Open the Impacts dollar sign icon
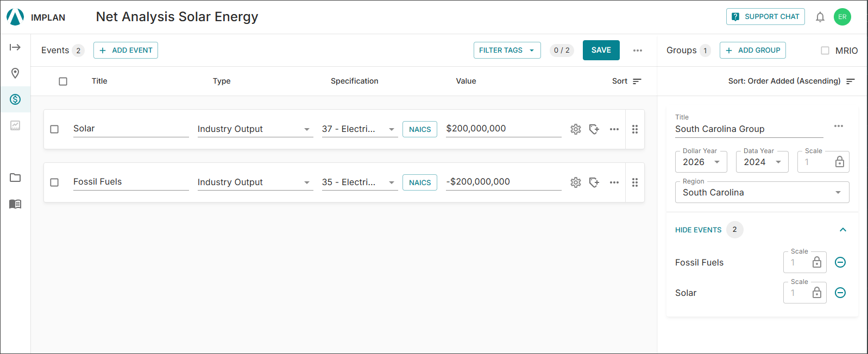This screenshot has width=868, height=354. (15, 99)
